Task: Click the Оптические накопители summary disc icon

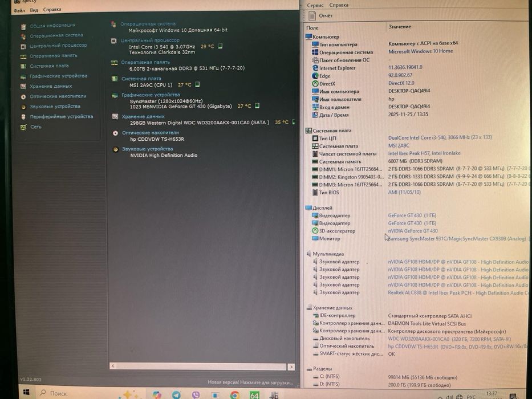Action: point(115,133)
